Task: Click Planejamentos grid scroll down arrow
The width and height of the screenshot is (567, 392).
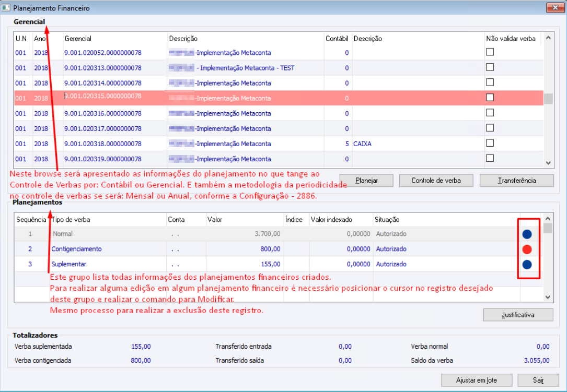Action: pyautogui.click(x=548, y=298)
